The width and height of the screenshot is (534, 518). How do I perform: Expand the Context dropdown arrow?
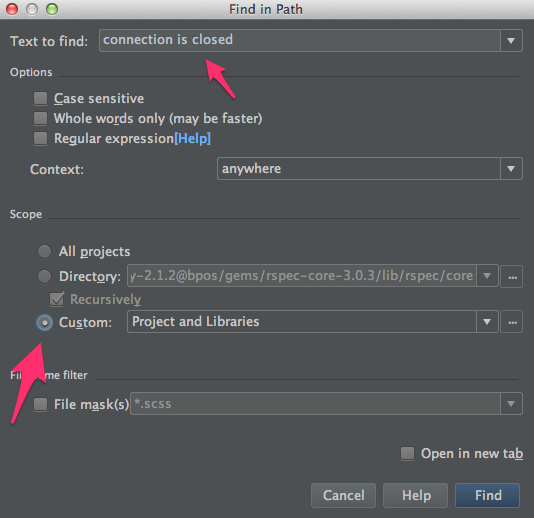coord(511,169)
